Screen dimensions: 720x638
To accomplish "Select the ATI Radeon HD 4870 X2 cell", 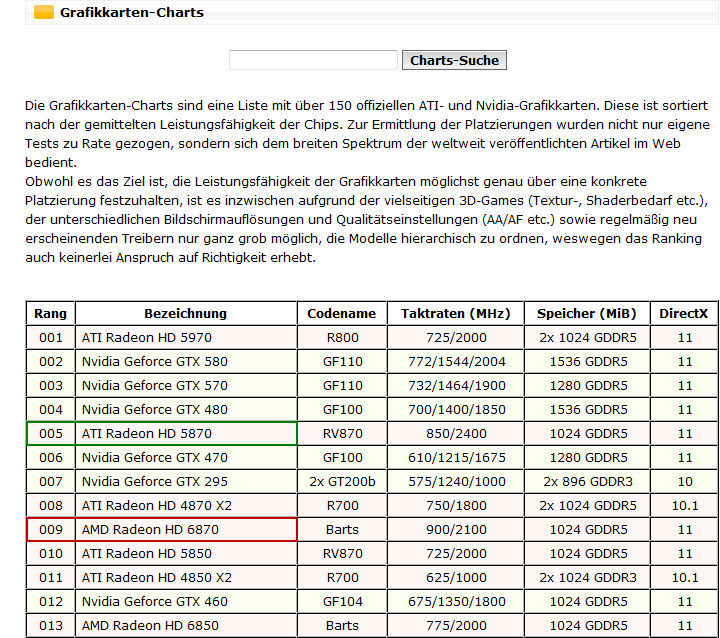I will coord(186,505).
